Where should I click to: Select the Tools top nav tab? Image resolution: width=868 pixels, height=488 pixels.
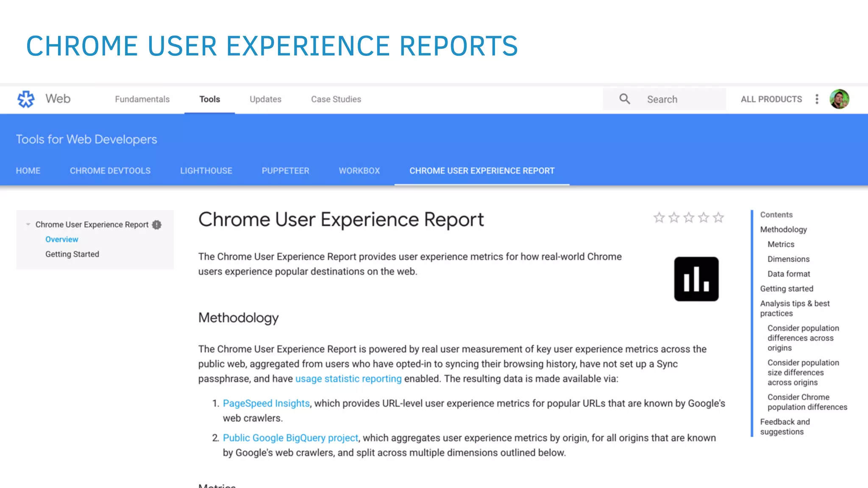click(x=210, y=99)
